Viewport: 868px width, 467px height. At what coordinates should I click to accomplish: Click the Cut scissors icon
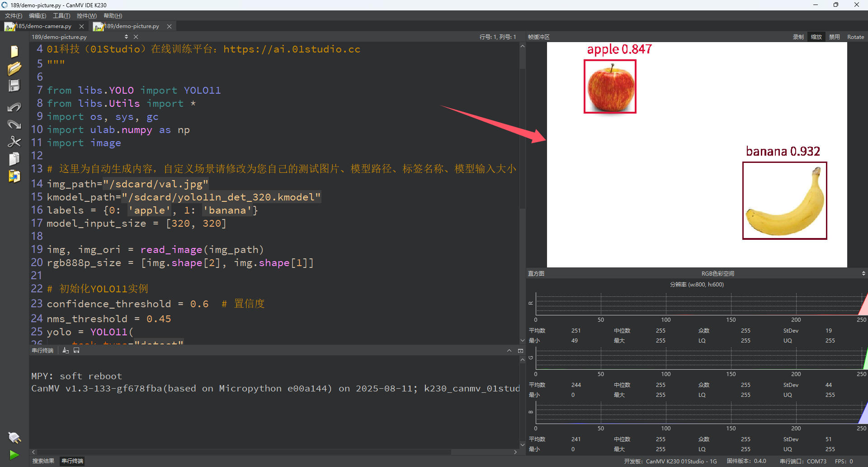14,142
